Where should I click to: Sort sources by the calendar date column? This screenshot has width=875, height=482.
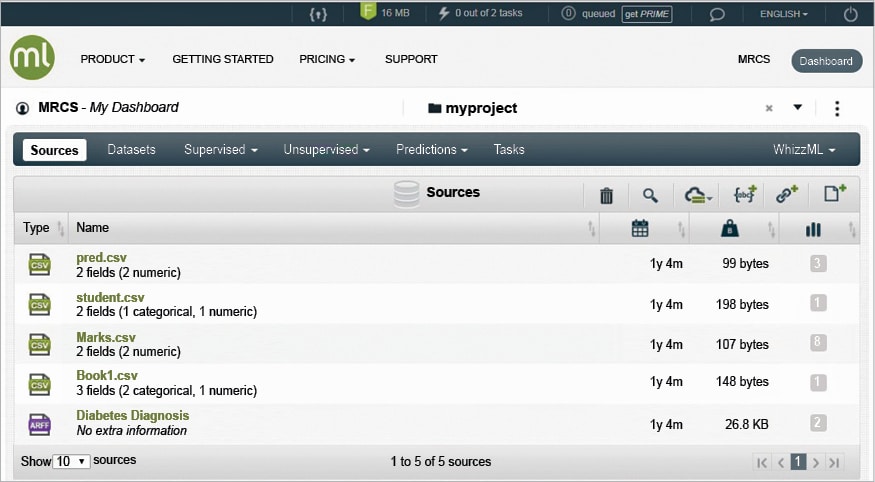tap(640, 228)
